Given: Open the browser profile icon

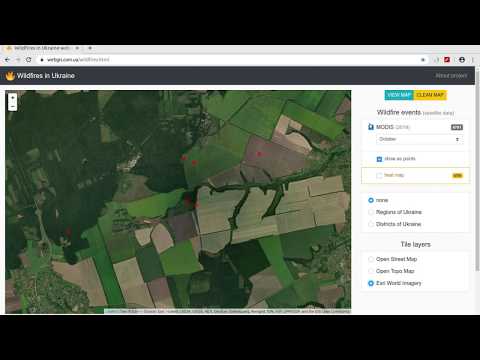Looking at the screenshot, I should click(x=462, y=60).
